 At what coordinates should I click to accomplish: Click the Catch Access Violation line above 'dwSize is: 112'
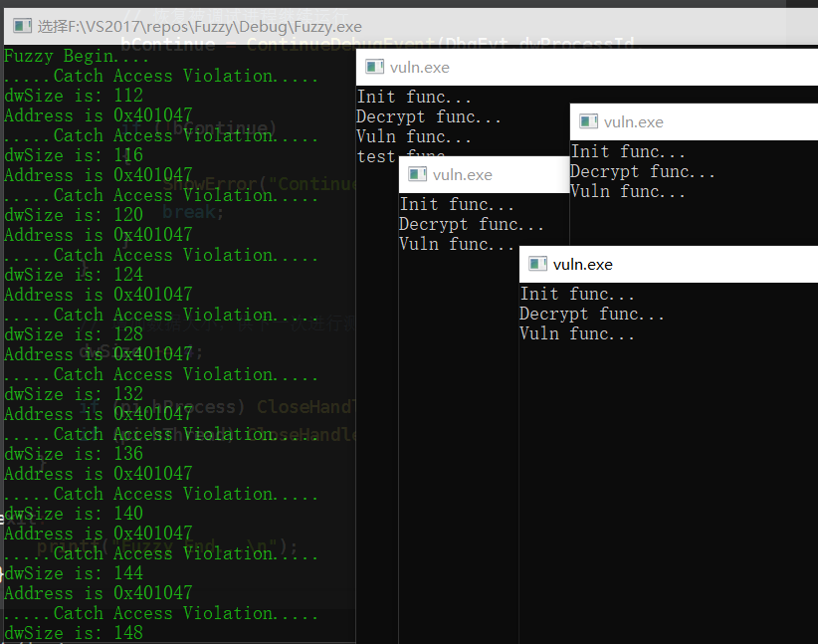(x=160, y=77)
